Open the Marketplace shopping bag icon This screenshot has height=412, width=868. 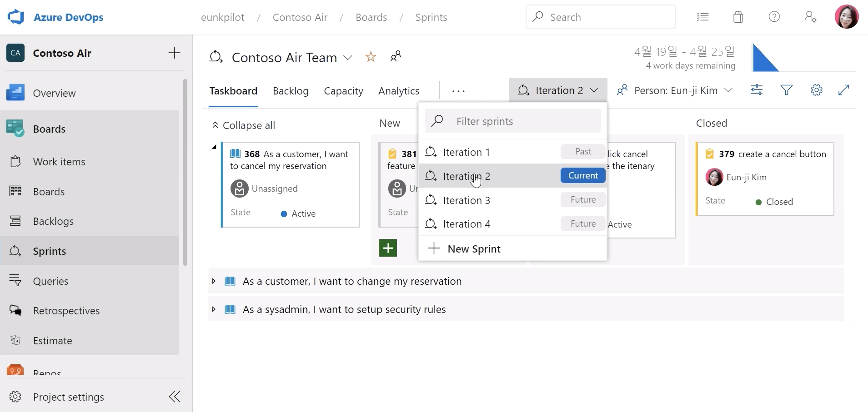[738, 17]
